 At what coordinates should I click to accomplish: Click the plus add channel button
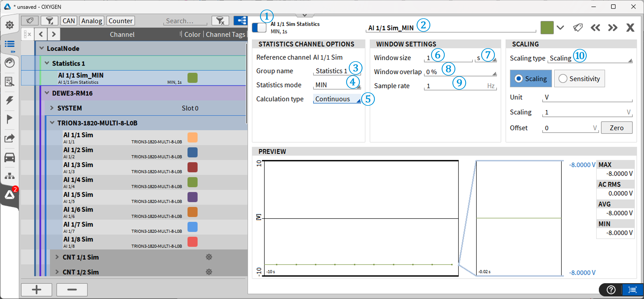(x=36, y=290)
